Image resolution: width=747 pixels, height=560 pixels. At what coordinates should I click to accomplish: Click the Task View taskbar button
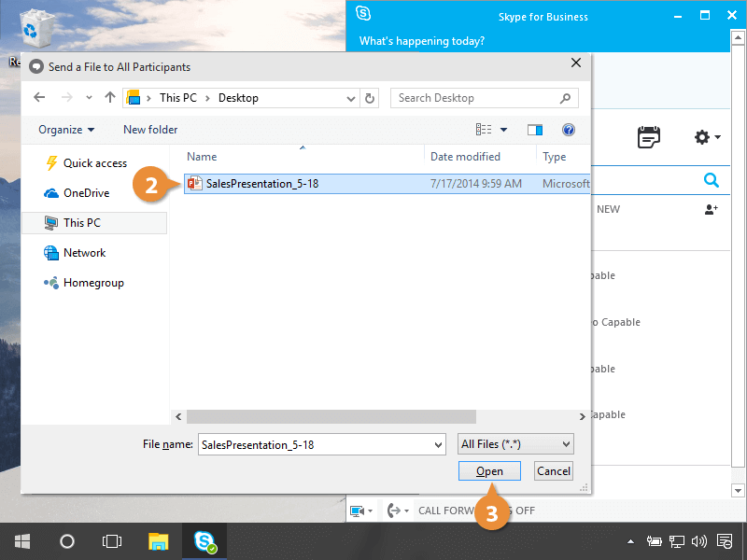click(112, 540)
